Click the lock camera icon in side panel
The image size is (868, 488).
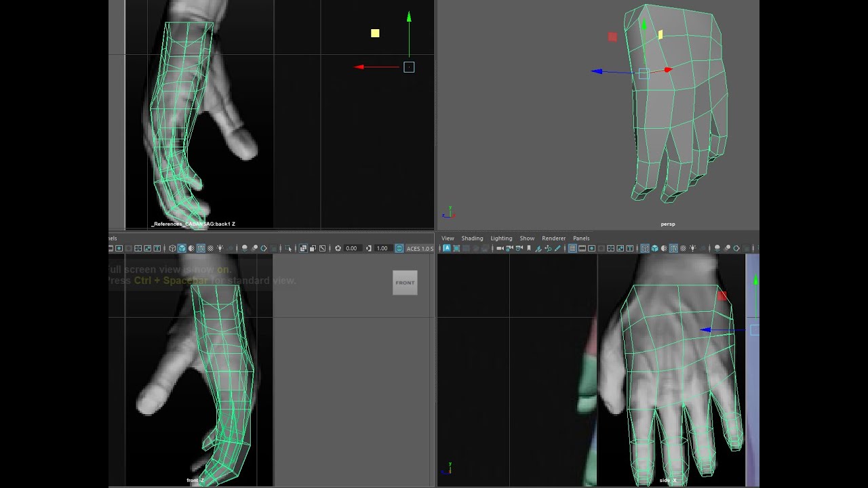(509, 248)
